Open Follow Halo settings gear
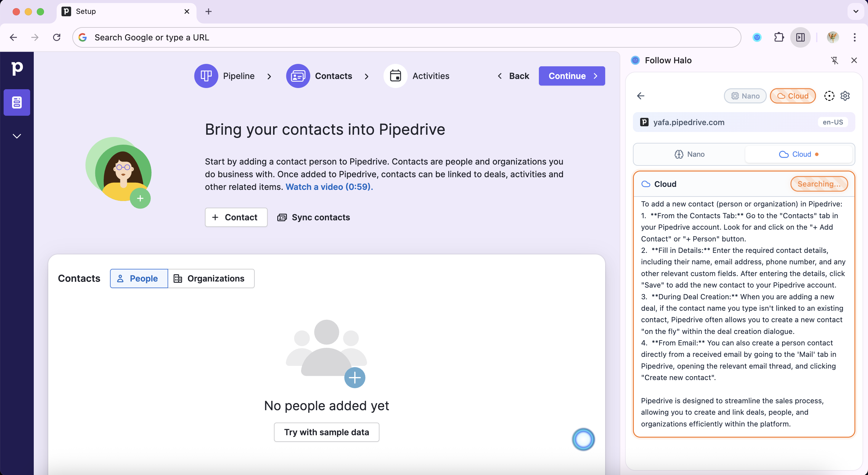This screenshot has width=868, height=475. [x=845, y=96]
